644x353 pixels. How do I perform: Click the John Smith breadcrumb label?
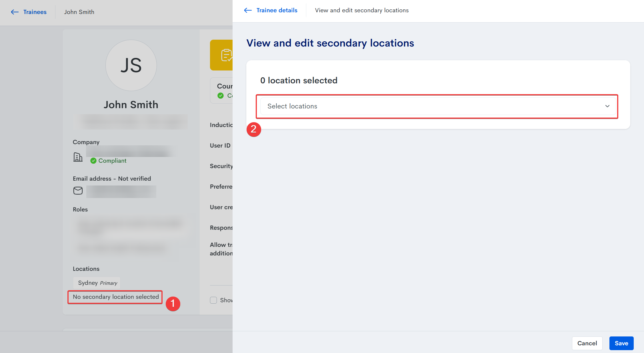79,12
